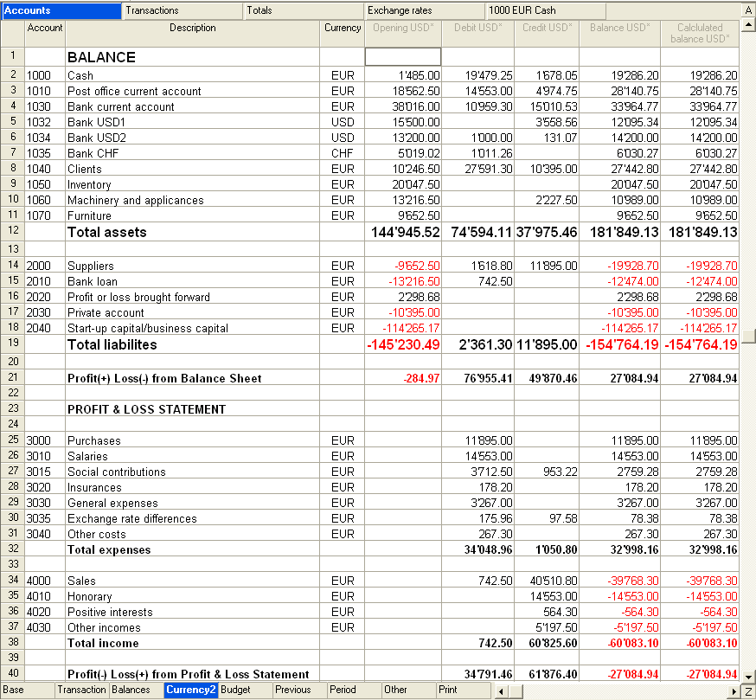Click the 'Private account' description
Viewport: 756px width, 700px height.
(x=192, y=312)
